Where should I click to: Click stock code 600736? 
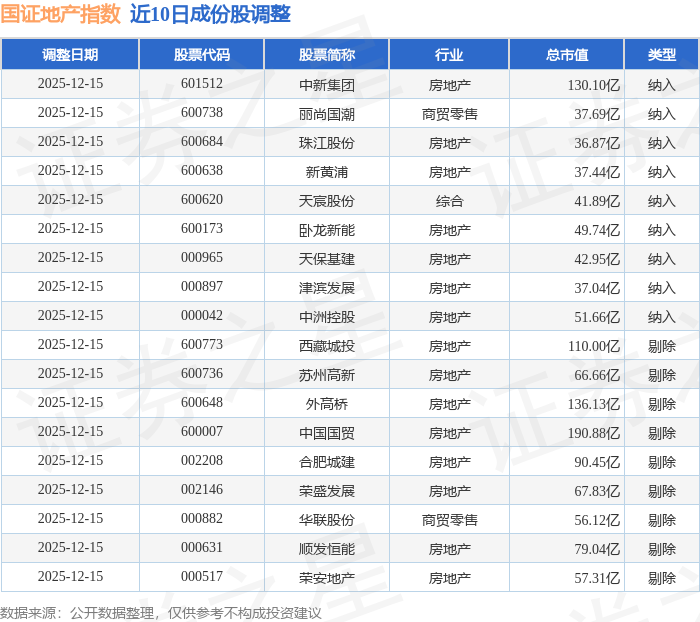[202, 374]
